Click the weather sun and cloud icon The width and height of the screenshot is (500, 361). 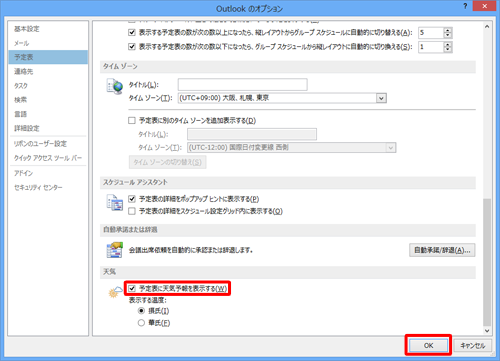click(115, 292)
